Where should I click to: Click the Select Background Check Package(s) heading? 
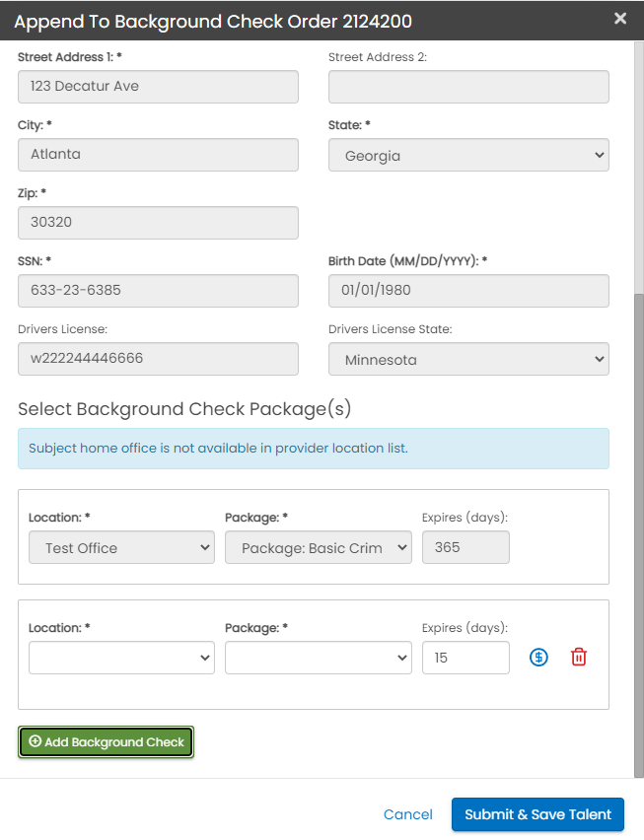pyautogui.click(x=184, y=409)
